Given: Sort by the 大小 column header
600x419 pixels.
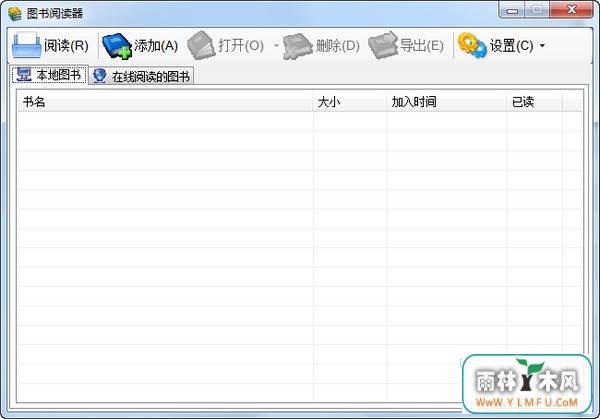Looking at the screenshot, I should pyautogui.click(x=349, y=102).
